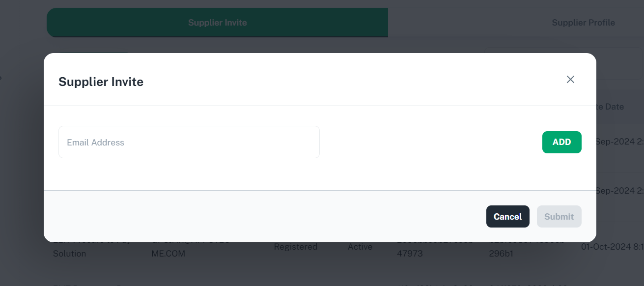Dismiss the dialog using the X icon

coord(570,79)
